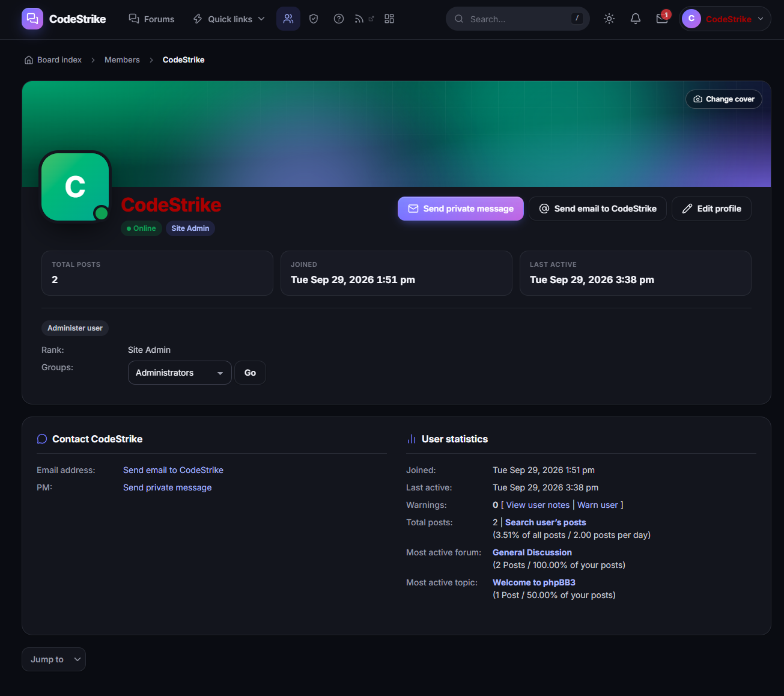Open the help question-mark icon
Image resolution: width=784 pixels, height=696 pixels.
point(339,19)
